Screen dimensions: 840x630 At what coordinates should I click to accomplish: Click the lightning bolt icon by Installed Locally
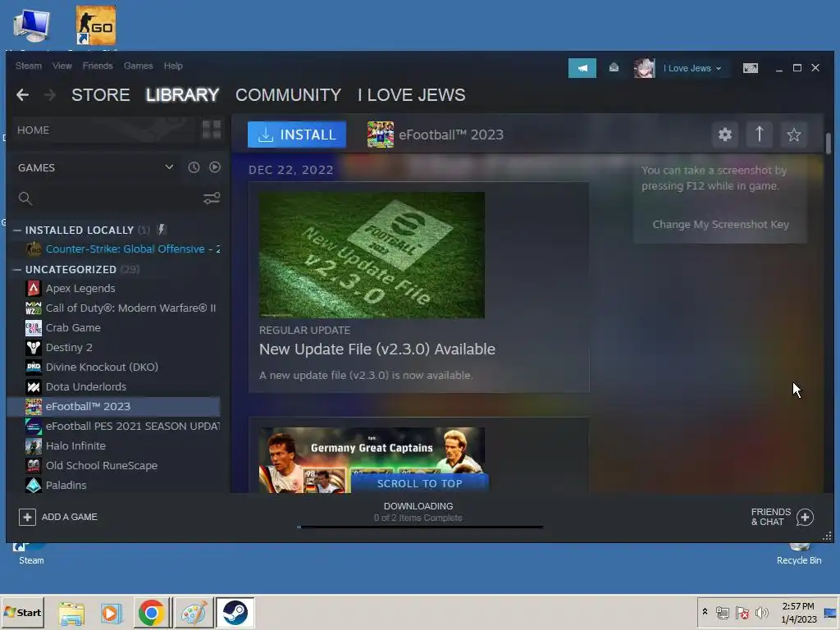point(162,230)
